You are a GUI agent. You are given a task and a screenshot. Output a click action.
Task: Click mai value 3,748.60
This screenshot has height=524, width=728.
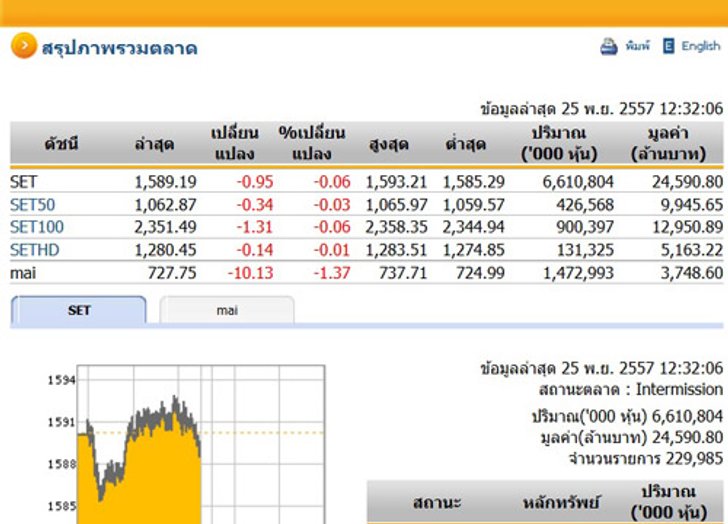pos(692,273)
